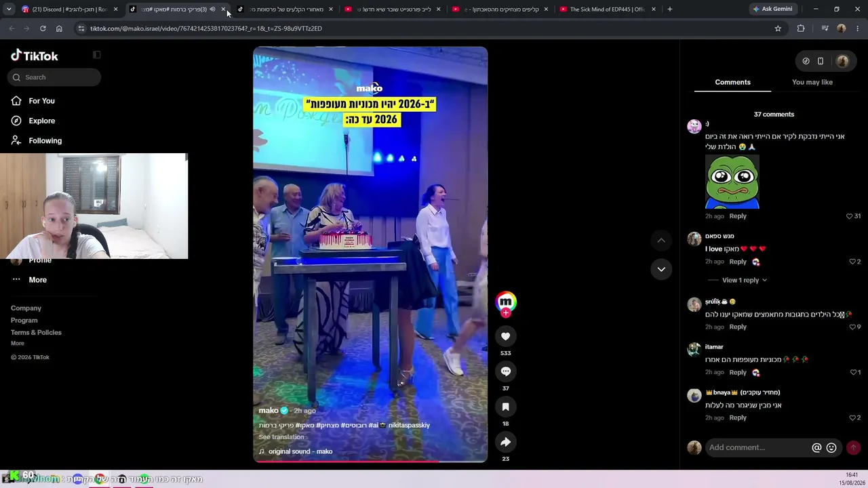Go to the previous video arrow
The height and width of the screenshot is (488, 868).
661,241
